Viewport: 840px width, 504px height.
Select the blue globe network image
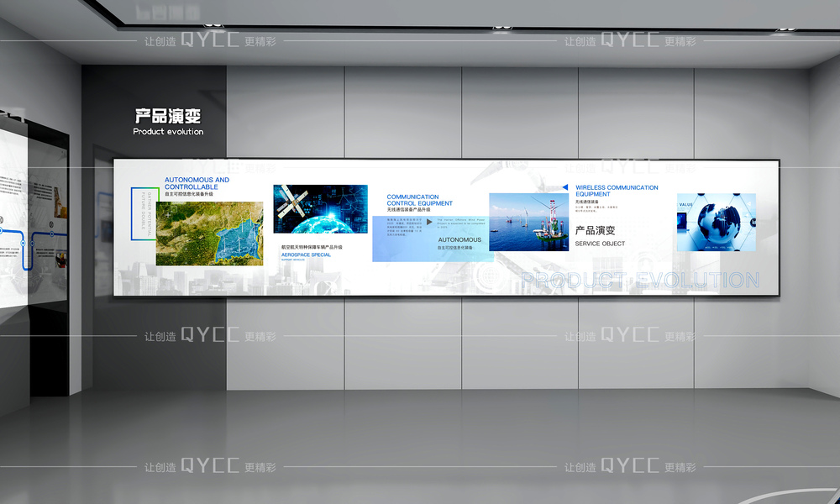(x=717, y=223)
